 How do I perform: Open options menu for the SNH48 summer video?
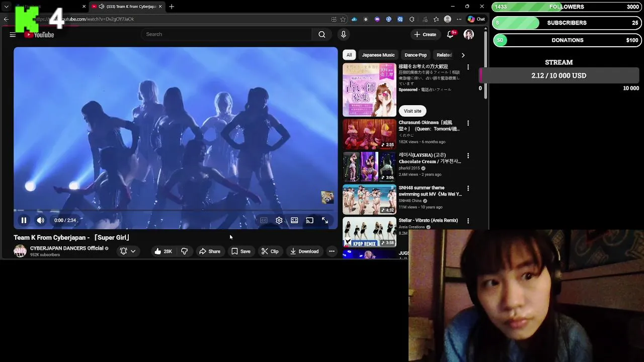(x=468, y=189)
